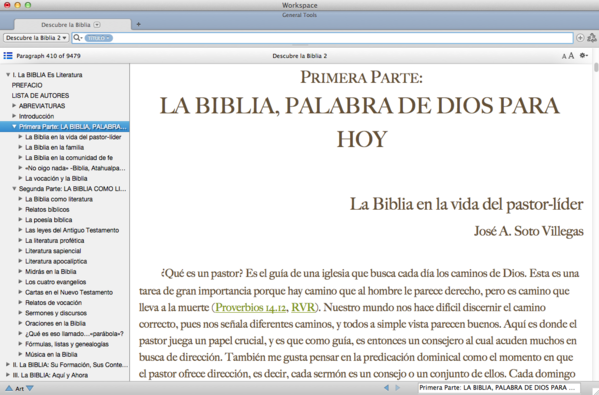Click the Art label in the bottom bar
Viewport: 599px width, 395px height.
coord(19,389)
